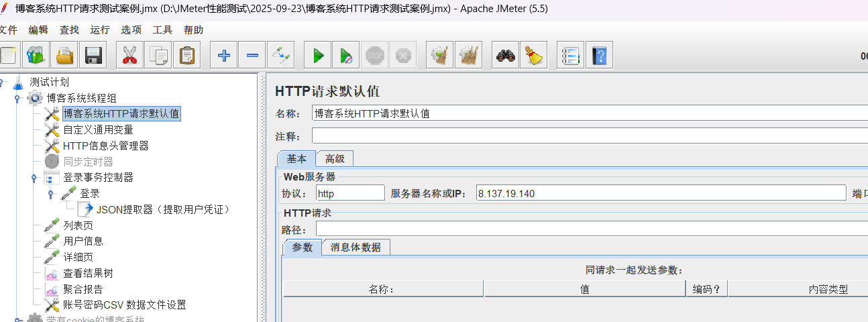Open Help with question mark icon

pyautogui.click(x=600, y=55)
